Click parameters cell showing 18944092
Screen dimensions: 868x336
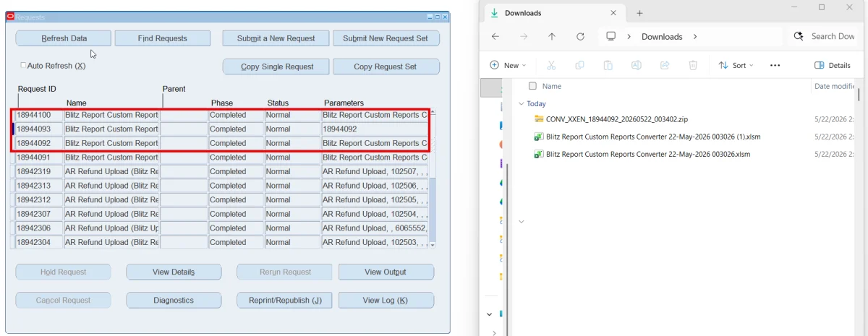coord(375,129)
